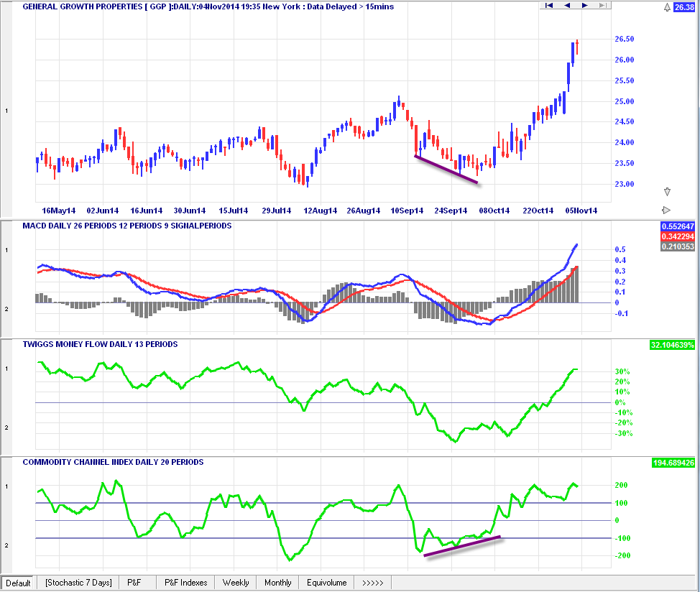Step chart forward with right arrow

(x=584, y=5)
